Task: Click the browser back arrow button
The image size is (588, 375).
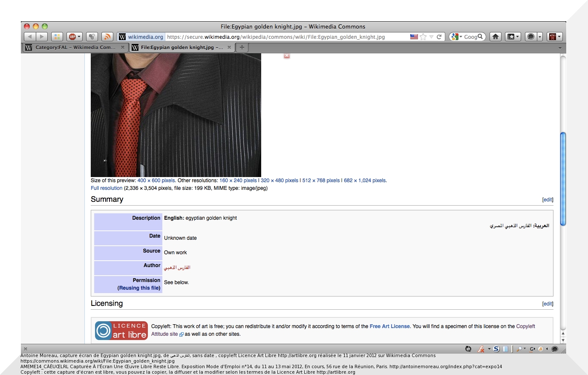Action: 29,37
